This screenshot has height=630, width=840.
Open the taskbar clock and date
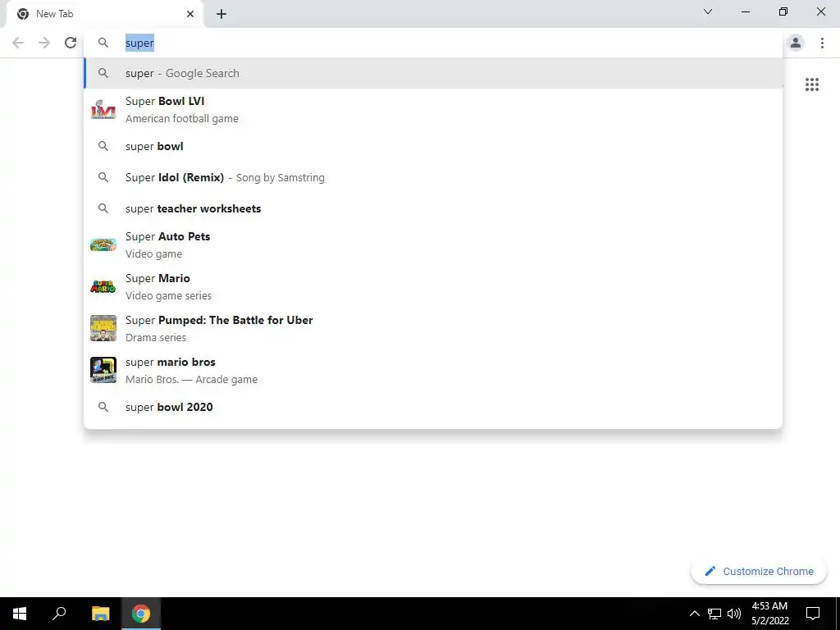769,614
